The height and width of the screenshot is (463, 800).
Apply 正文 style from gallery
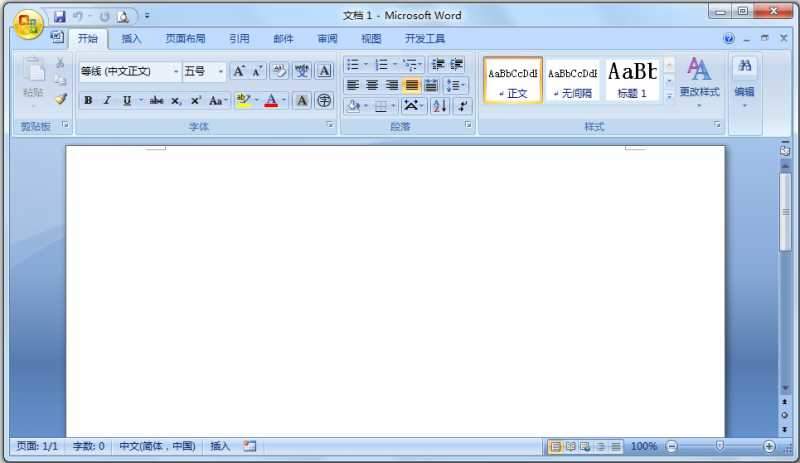(513, 81)
